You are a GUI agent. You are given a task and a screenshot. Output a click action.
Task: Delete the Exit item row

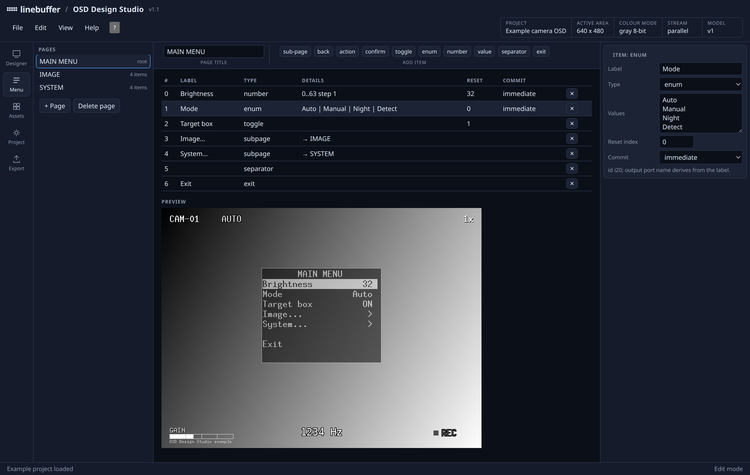click(572, 184)
